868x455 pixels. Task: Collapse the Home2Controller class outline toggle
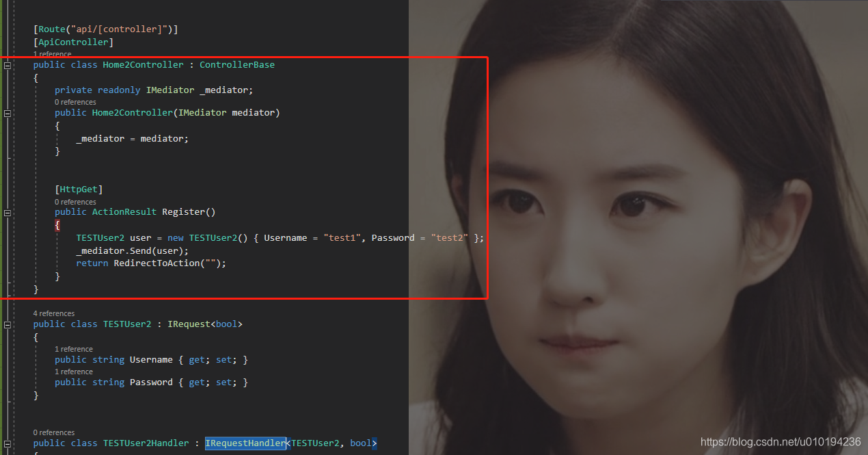(8, 65)
